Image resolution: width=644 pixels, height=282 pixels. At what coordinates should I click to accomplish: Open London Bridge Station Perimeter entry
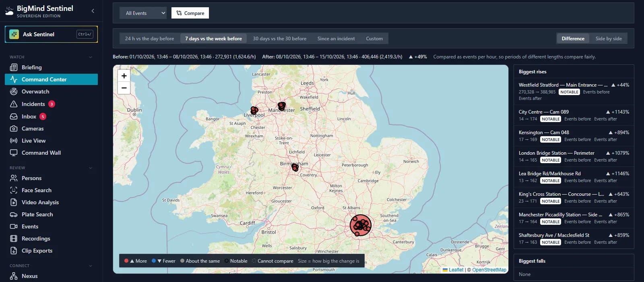[574, 156]
